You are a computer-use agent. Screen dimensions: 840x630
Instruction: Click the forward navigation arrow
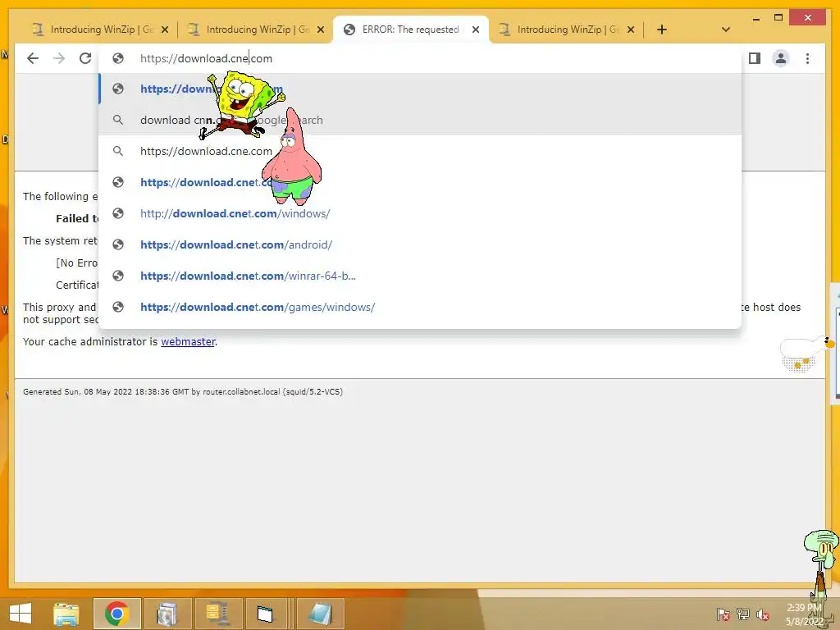click(x=59, y=58)
